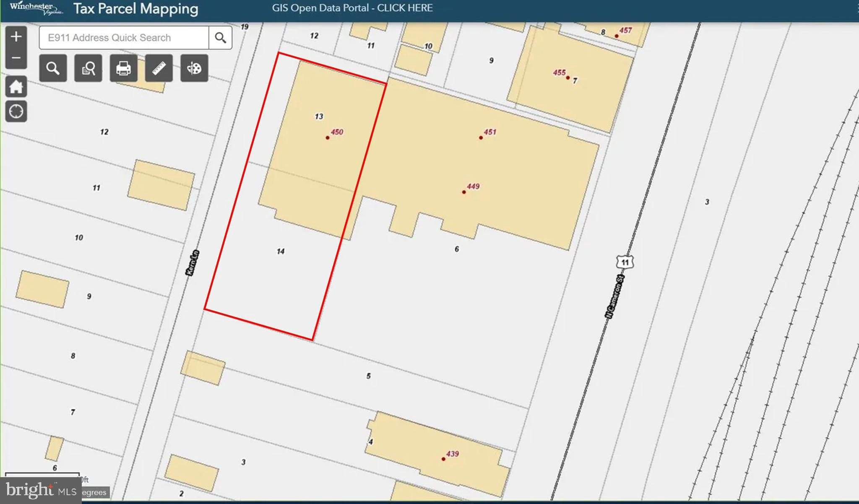
Task: Return to the default map extent via Home
Action: coord(16,87)
